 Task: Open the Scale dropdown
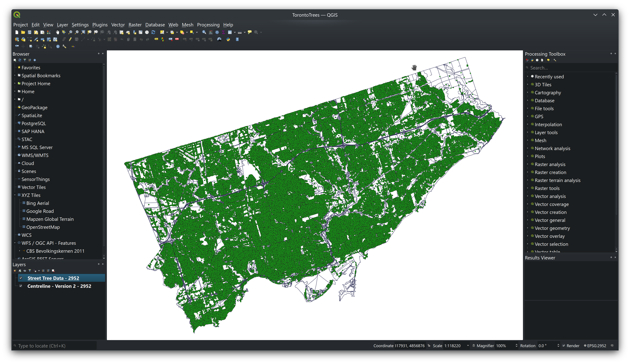(468, 346)
